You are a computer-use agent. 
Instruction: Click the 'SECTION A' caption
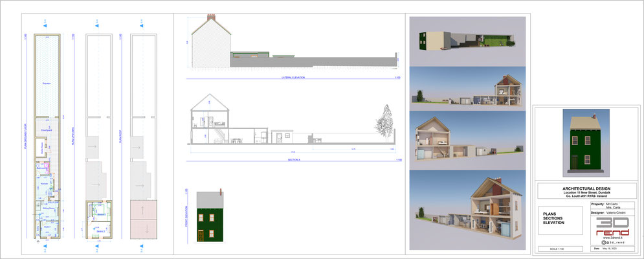pyautogui.click(x=294, y=160)
